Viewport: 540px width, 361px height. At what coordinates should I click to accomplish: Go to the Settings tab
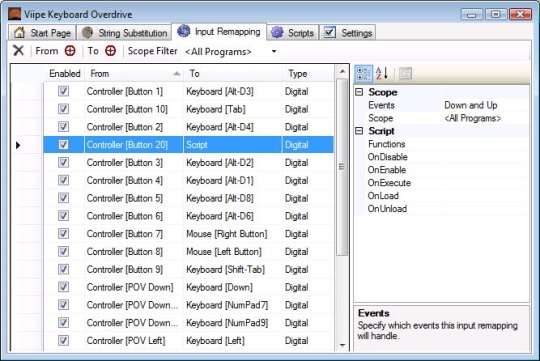click(348, 33)
